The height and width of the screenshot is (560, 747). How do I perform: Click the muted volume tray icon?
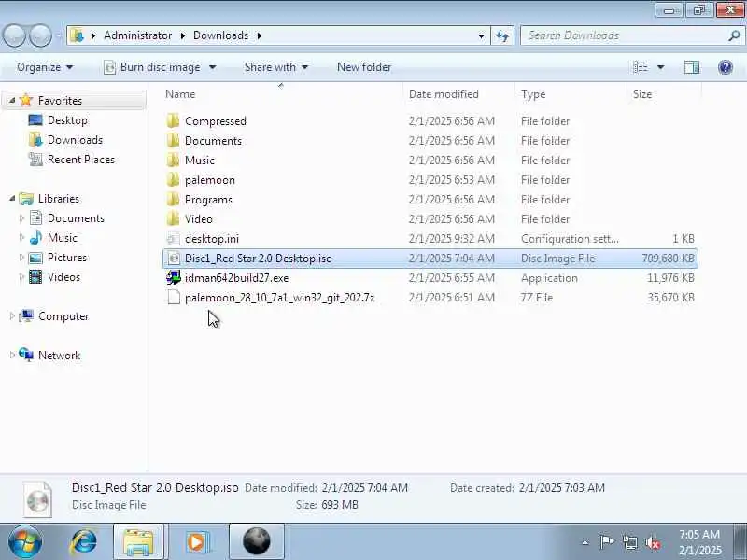[x=653, y=542]
